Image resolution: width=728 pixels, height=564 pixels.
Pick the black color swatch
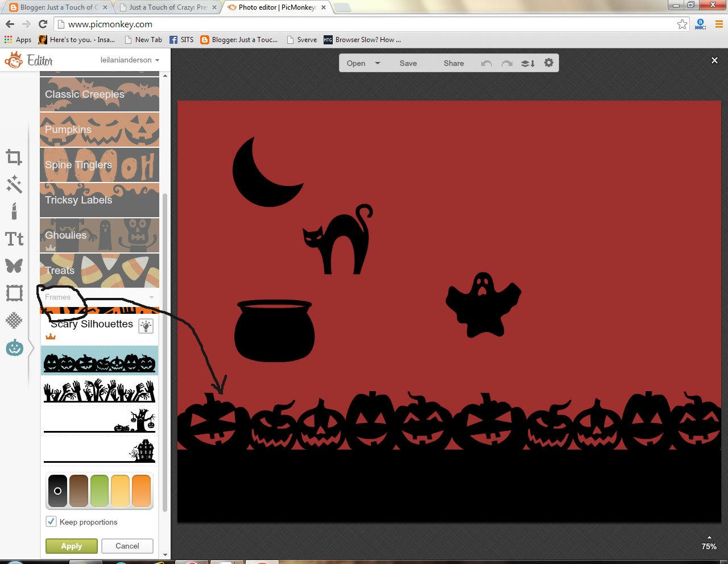[x=57, y=491]
